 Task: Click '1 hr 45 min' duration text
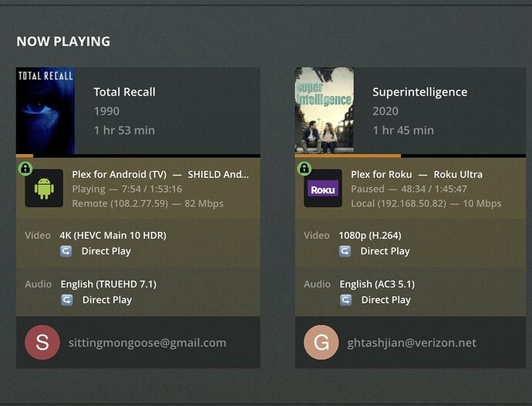point(403,130)
